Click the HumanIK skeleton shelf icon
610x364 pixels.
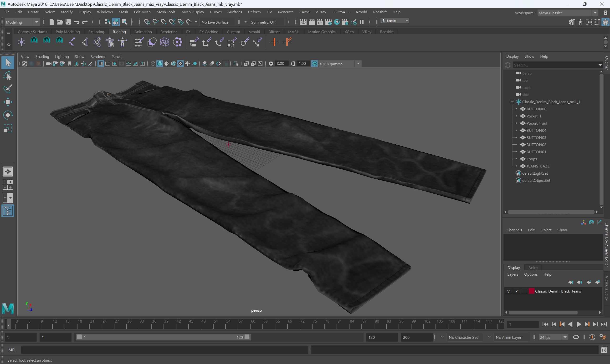pyautogui.click(x=123, y=42)
